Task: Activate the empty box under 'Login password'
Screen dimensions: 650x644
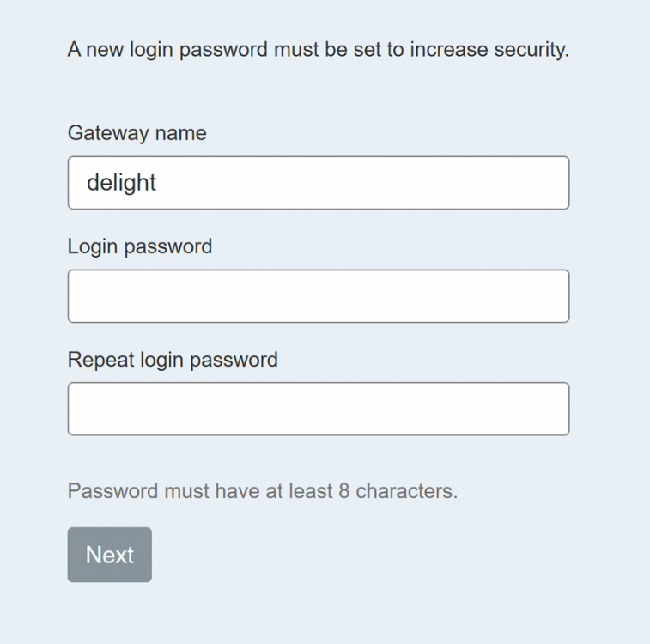Action: pos(318,296)
